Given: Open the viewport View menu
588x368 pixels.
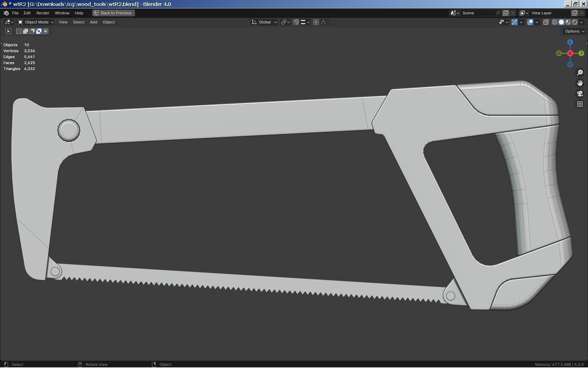Looking at the screenshot, I should click(x=63, y=22).
